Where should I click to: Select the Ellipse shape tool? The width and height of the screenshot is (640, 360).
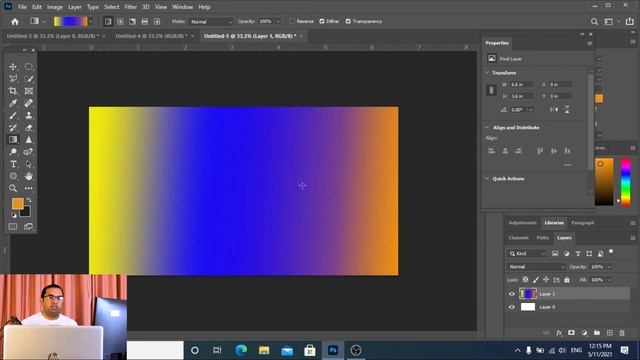click(x=13, y=176)
